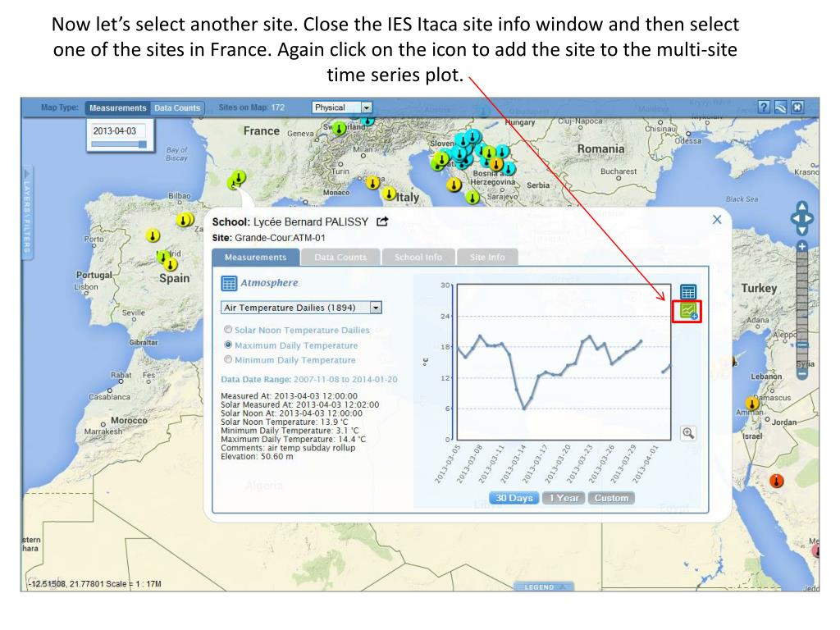Screen dimensions: 840x630
Task: Select the green site marker near Switzerland
Action: tap(339, 129)
